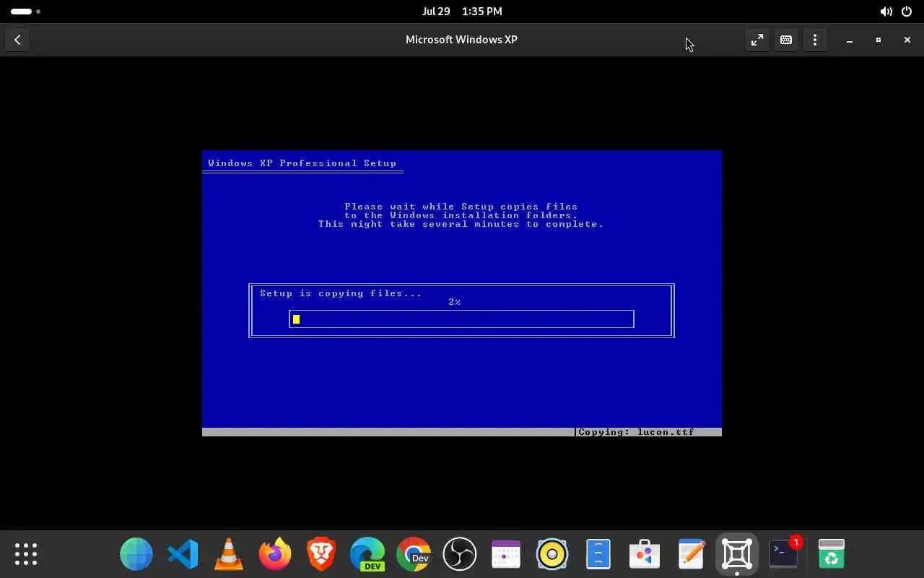The image size is (924, 578).
Task: Open the clock showing Jul 29 1:35 PM
Action: pos(462,12)
